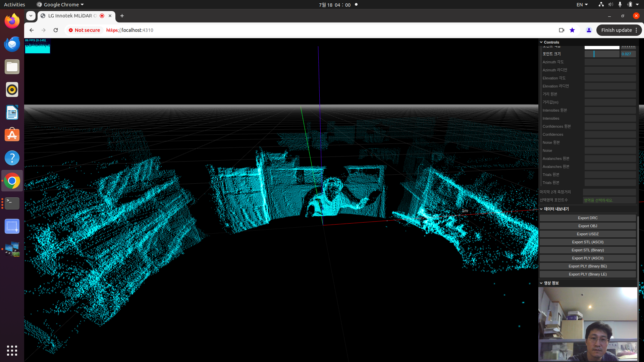Select Export OBJ format

coord(587,226)
